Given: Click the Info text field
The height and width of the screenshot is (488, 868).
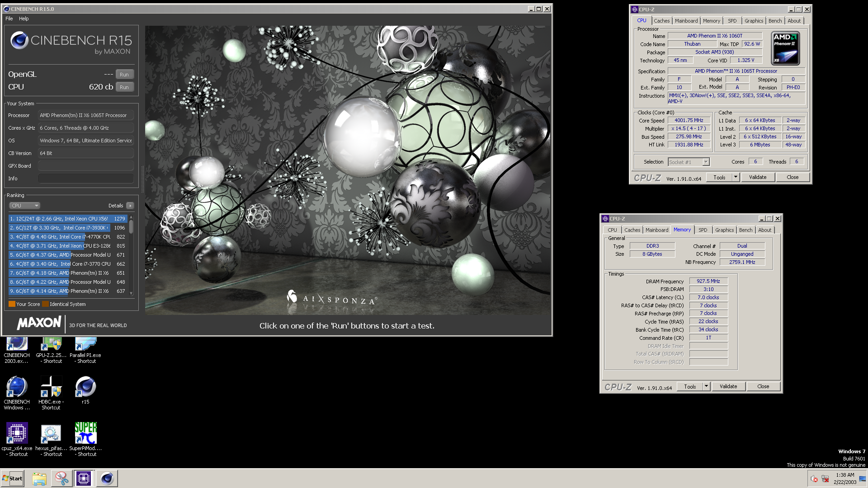Looking at the screenshot, I should point(86,178).
